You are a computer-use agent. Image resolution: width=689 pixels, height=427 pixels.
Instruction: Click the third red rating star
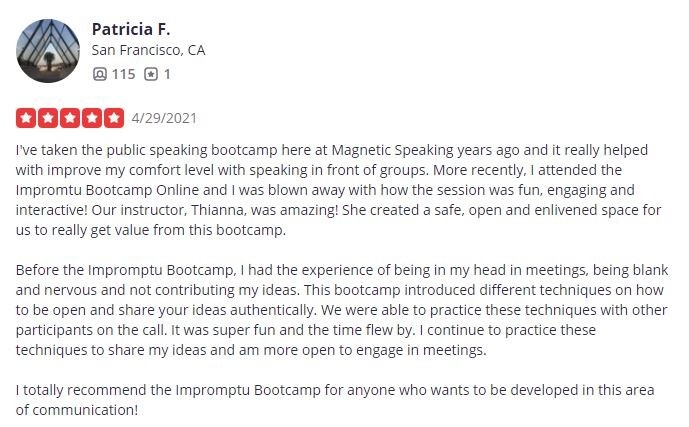(x=70, y=118)
